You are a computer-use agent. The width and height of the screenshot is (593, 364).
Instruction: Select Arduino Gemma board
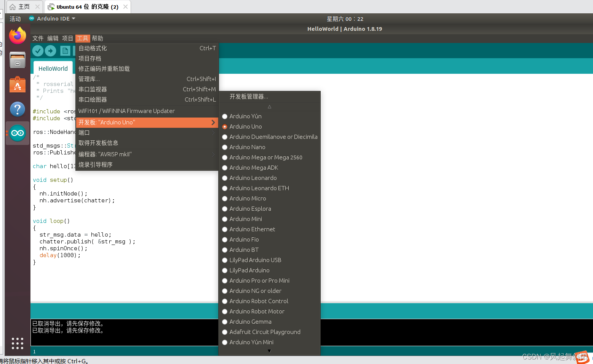(x=270, y=322)
